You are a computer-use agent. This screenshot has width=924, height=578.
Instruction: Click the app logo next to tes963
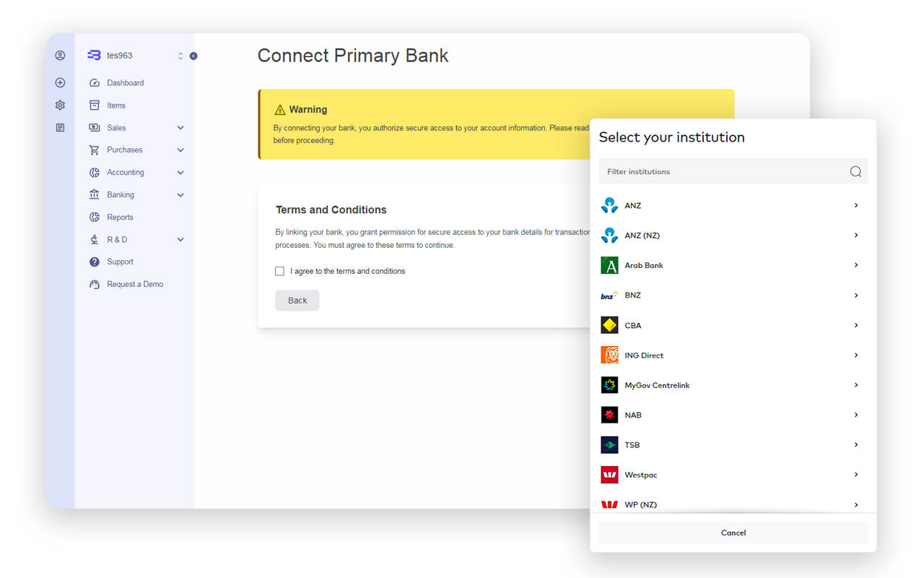point(94,56)
